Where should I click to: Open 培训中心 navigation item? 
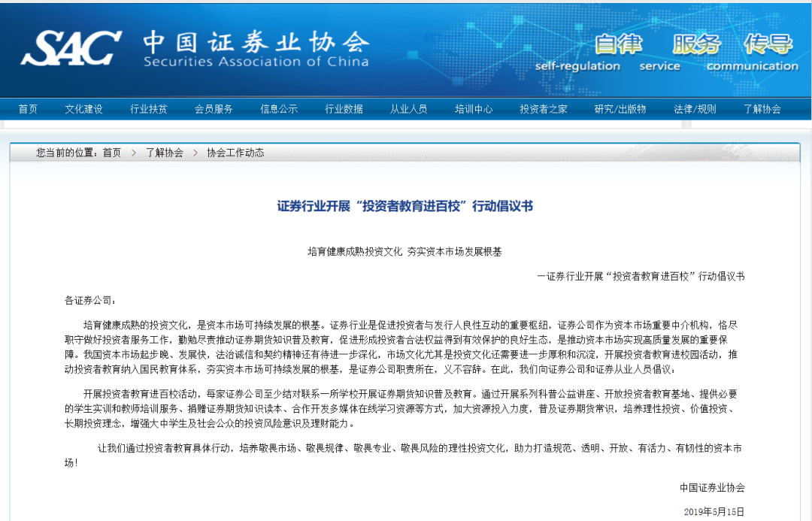point(474,109)
